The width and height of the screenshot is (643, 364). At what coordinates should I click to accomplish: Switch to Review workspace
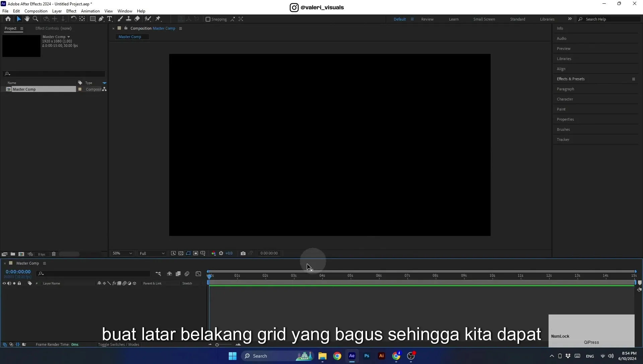coord(427,19)
